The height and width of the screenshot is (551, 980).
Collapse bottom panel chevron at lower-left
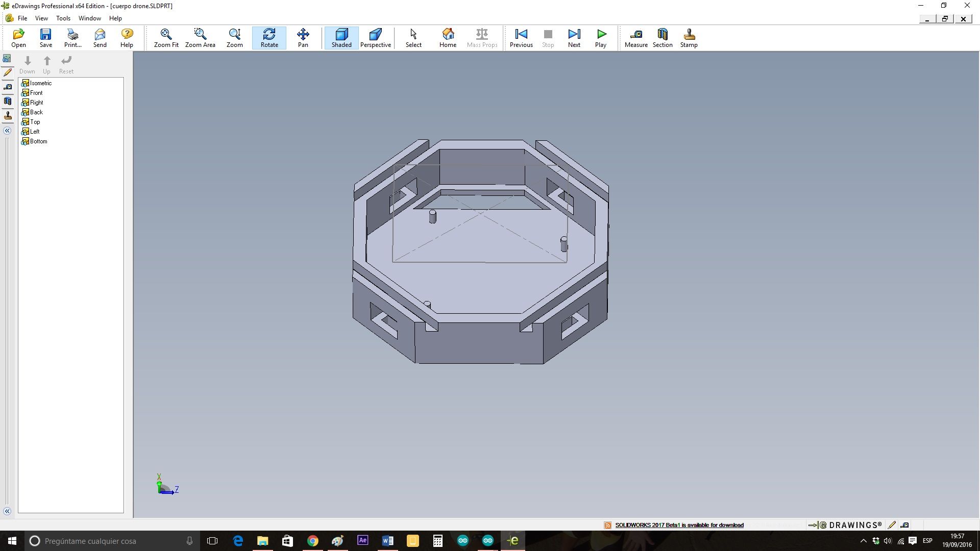tap(7, 511)
